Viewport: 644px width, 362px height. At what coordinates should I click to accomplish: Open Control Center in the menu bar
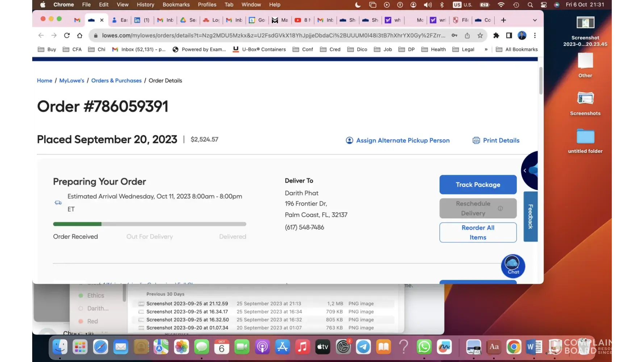coord(544,5)
